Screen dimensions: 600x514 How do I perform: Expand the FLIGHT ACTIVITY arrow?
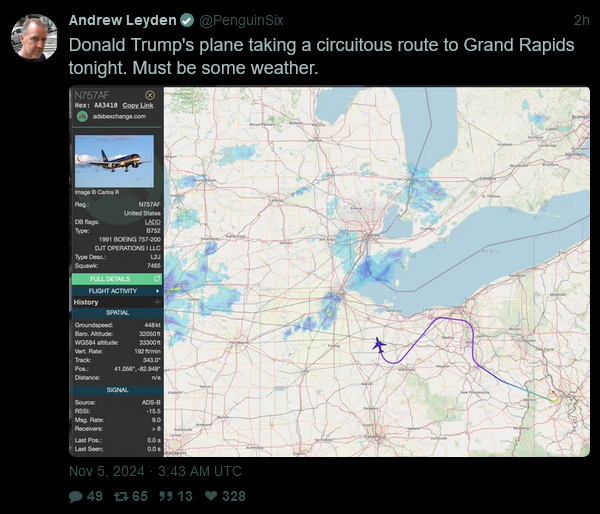157,291
